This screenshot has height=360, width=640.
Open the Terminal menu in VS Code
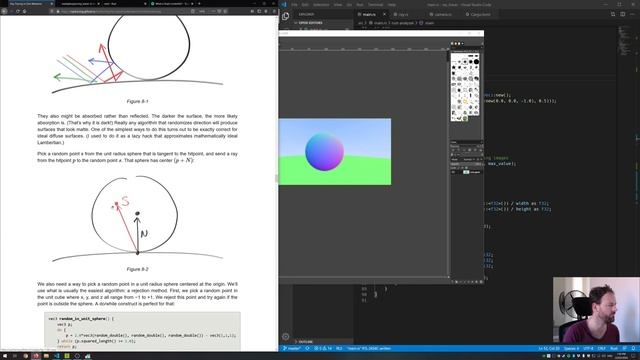pos(376,5)
